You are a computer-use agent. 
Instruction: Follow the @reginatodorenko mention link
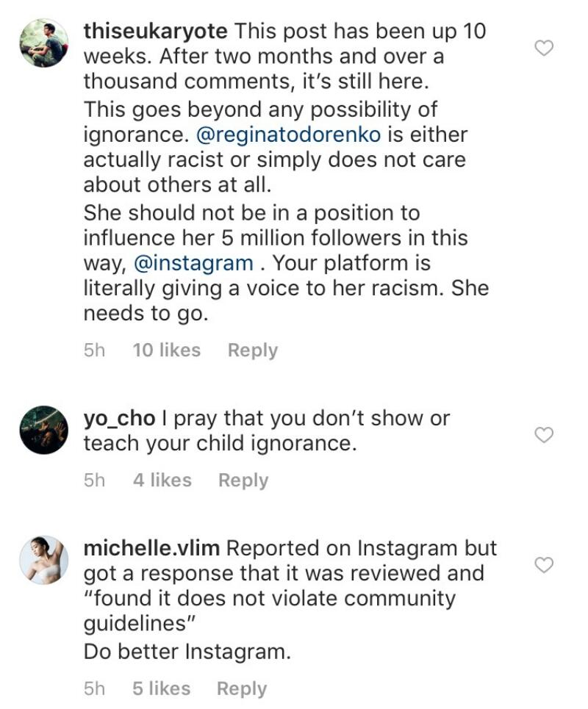click(x=289, y=134)
